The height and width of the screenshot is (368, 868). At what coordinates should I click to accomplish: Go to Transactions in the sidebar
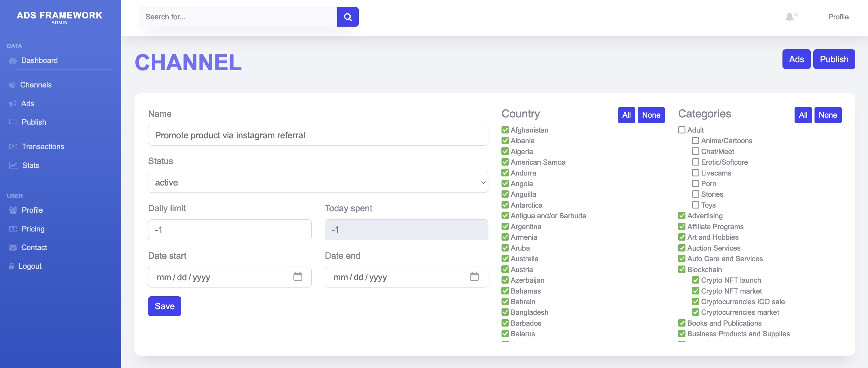(x=43, y=147)
